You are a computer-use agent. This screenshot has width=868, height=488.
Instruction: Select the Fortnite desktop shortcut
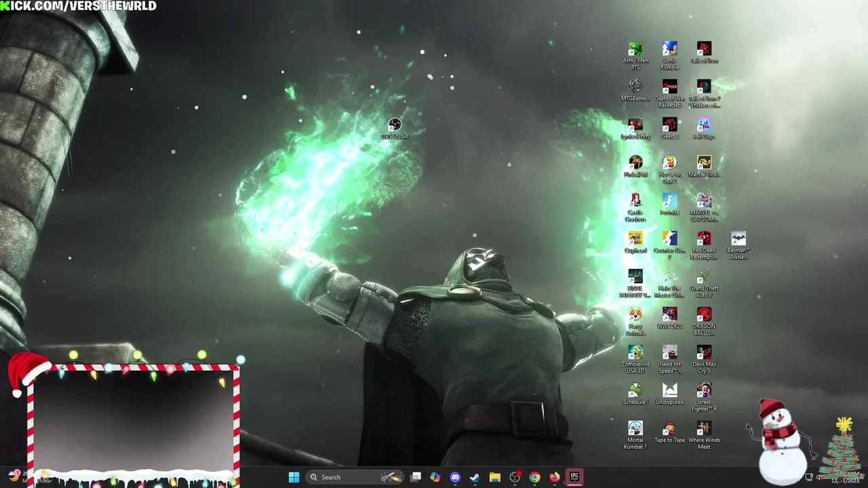click(x=669, y=204)
